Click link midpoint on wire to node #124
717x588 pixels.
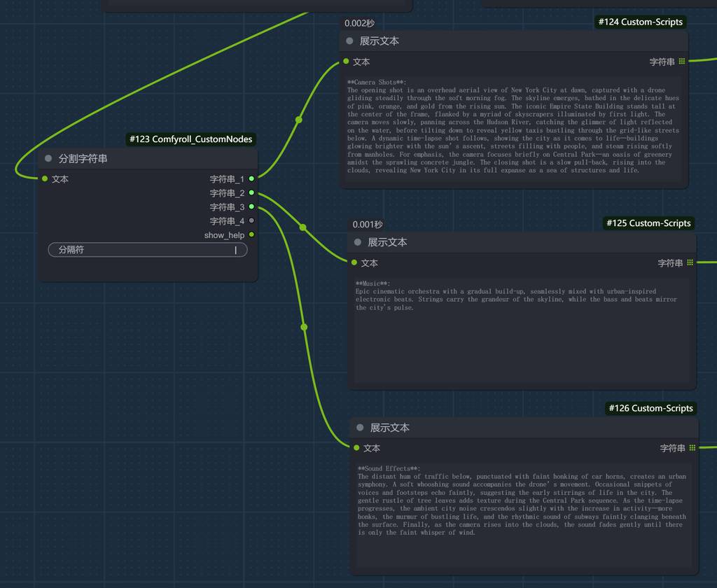point(299,120)
